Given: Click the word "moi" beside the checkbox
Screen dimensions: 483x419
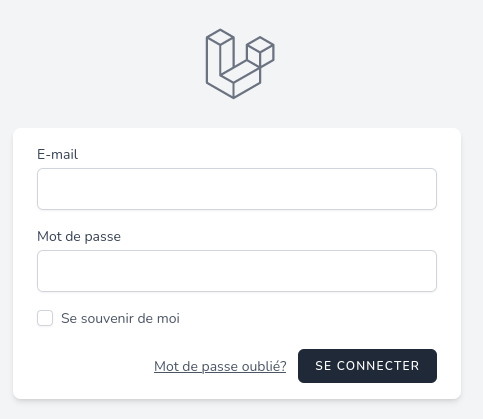Looking at the screenshot, I should [168, 318].
